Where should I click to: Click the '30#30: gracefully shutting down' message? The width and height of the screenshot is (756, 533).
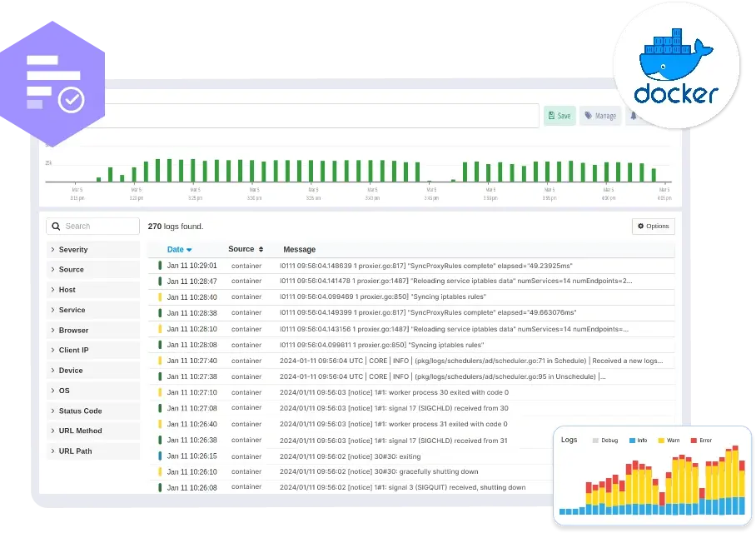[x=379, y=471]
